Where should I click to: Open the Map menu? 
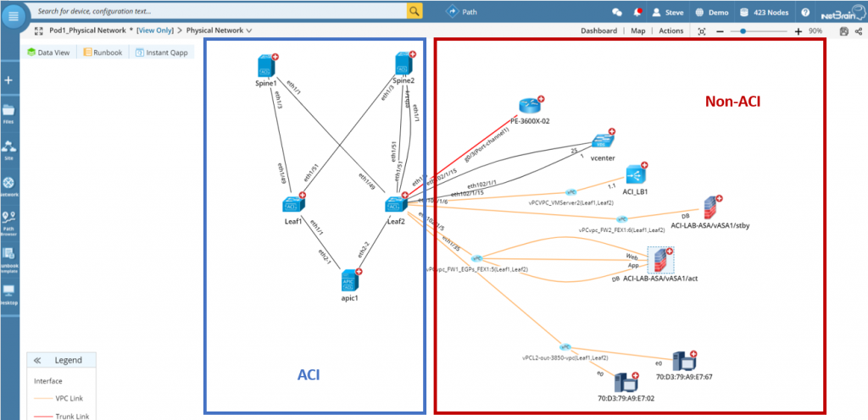637,31
